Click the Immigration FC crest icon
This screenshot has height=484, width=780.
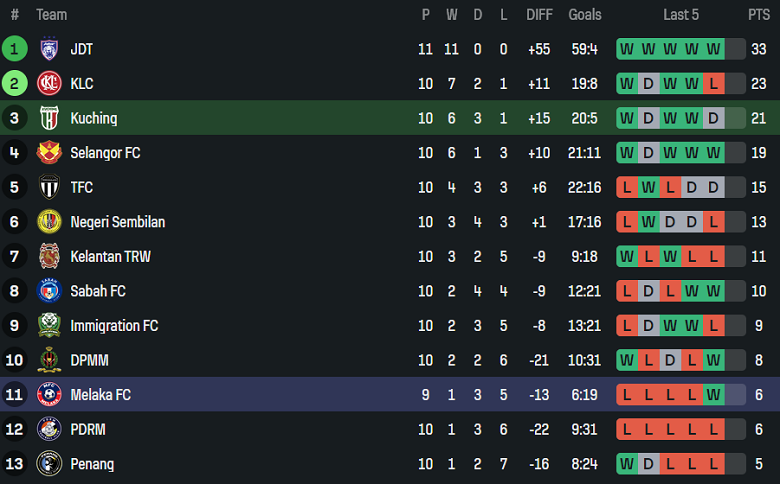pos(49,326)
